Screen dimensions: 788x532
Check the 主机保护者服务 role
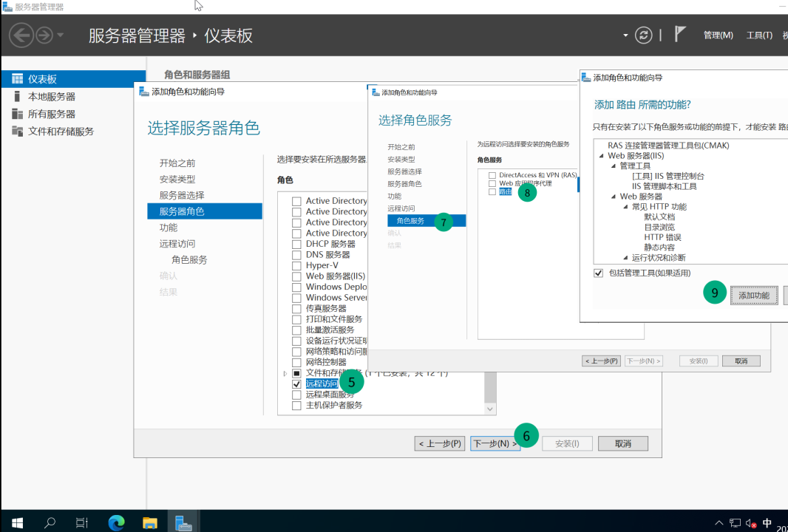point(296,406)
